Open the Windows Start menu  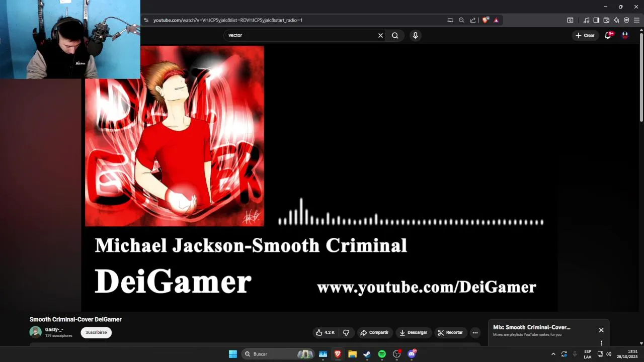[233, 354]
